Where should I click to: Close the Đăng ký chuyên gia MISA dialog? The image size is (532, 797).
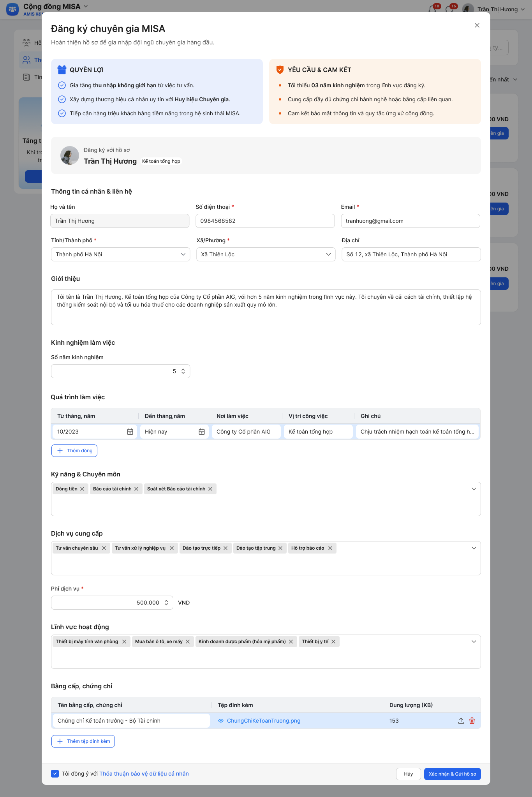tap(477, 25)
